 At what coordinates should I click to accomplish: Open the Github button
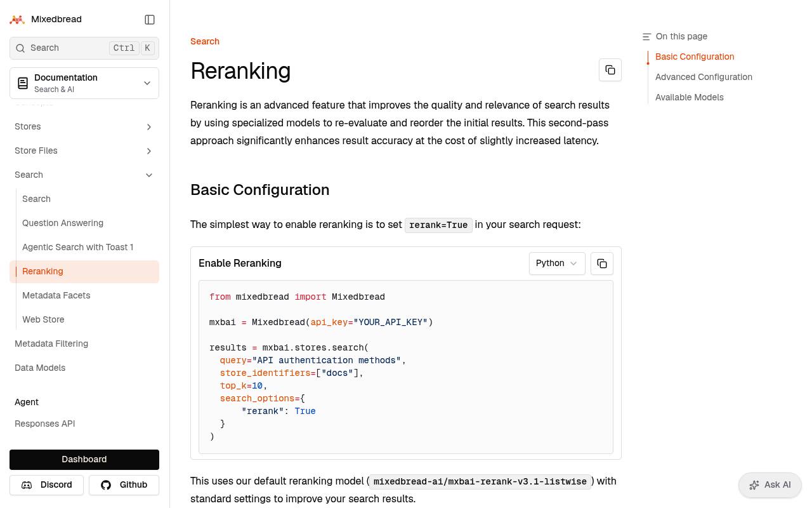click(124, 485)
